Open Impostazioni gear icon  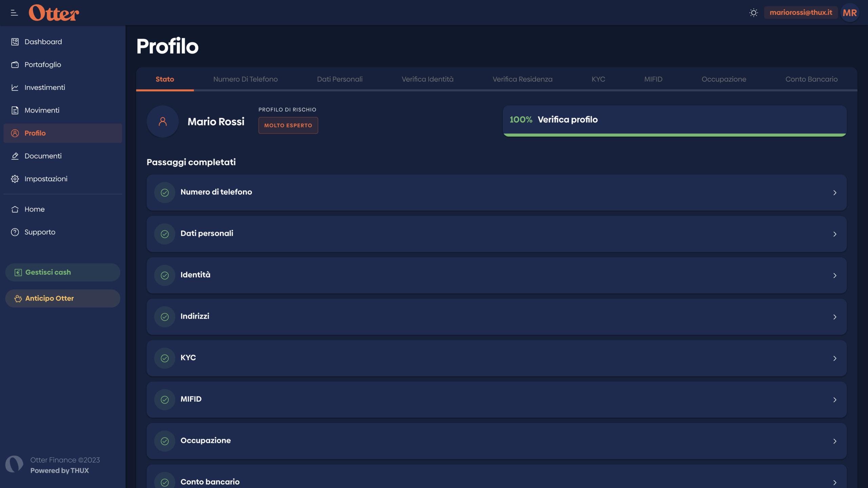15,179
